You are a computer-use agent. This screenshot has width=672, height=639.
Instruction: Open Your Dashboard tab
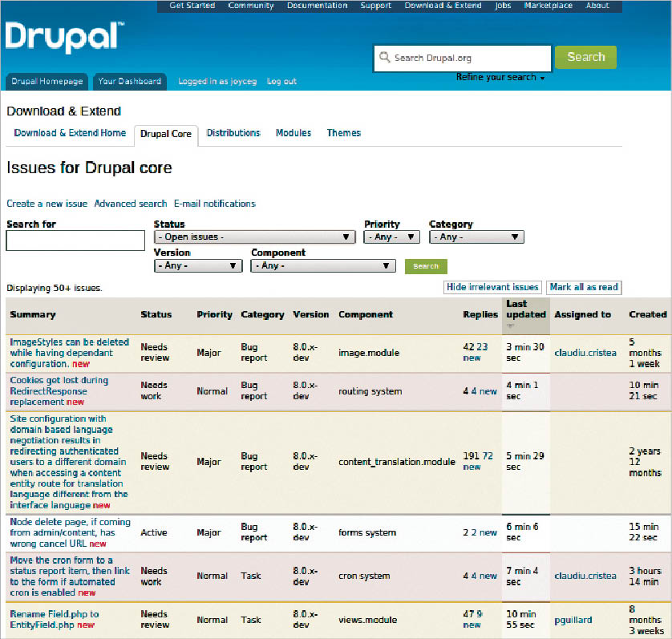[130, 82]
